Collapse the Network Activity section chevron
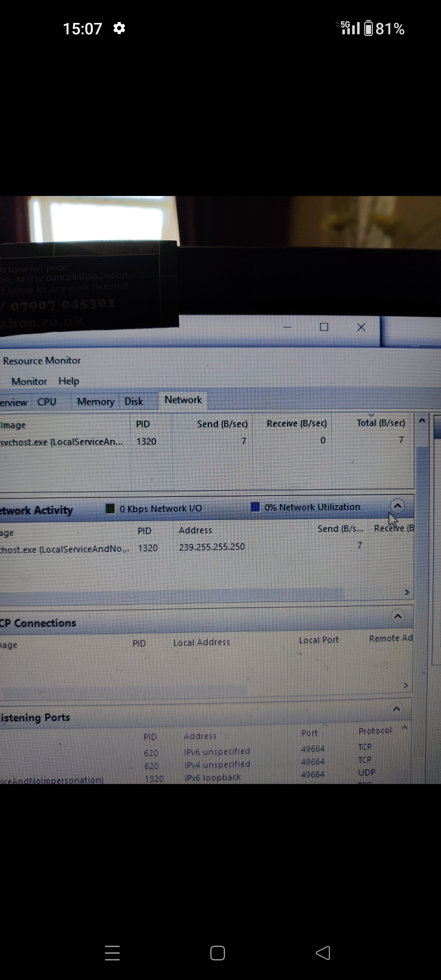The image size is (441, 980). pyautogui.click(x=397, y=506)
